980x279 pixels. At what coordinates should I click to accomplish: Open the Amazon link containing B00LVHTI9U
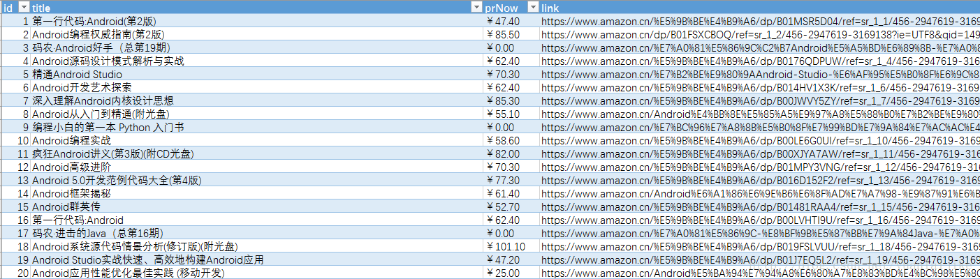coord(760,220)
